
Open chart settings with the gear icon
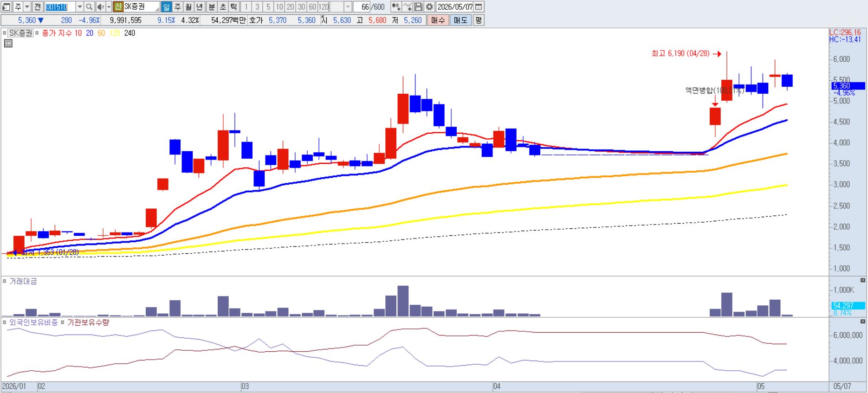pos(429,7)
